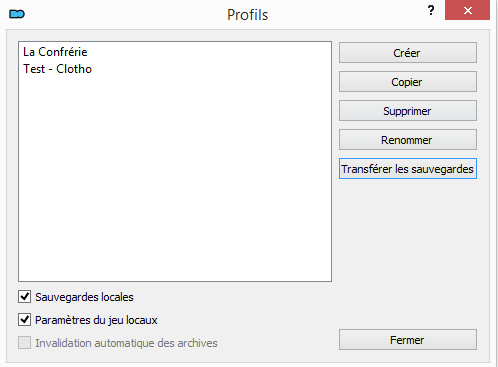Delete profile using Supprimer button
This screenshot has width=498, height=367.
tap(408, 111)
